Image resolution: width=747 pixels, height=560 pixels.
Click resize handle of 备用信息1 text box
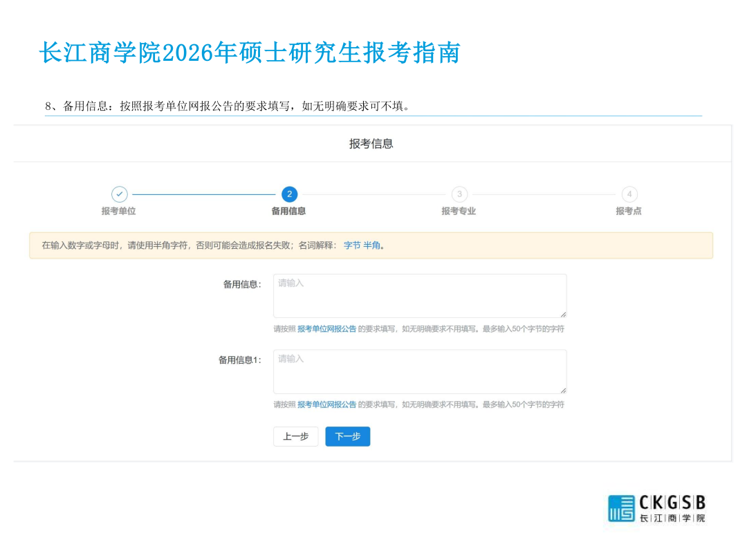(x=563, y=390)
